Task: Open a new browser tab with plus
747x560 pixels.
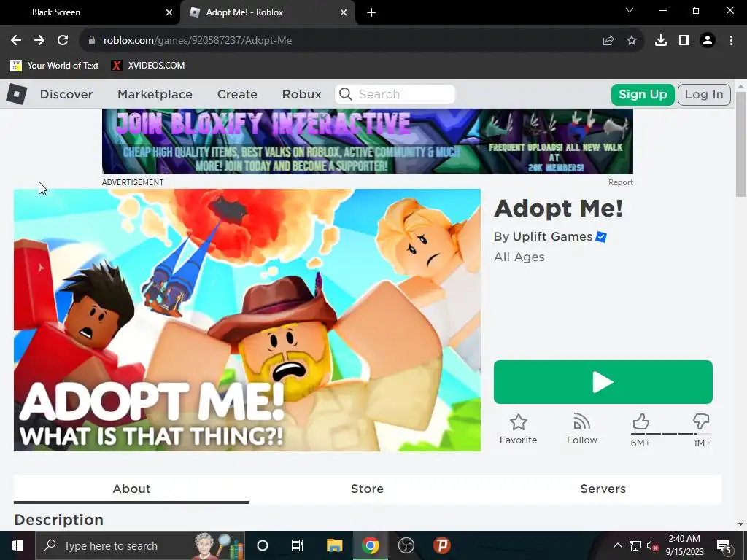Action: (x=371, y=12)
